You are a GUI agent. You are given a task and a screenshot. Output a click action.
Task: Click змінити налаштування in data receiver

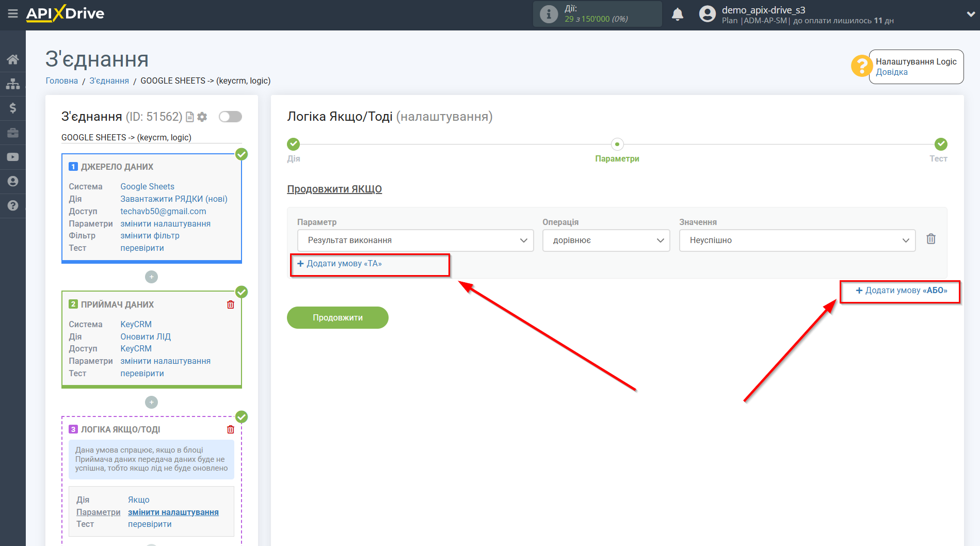click(165, 361)
